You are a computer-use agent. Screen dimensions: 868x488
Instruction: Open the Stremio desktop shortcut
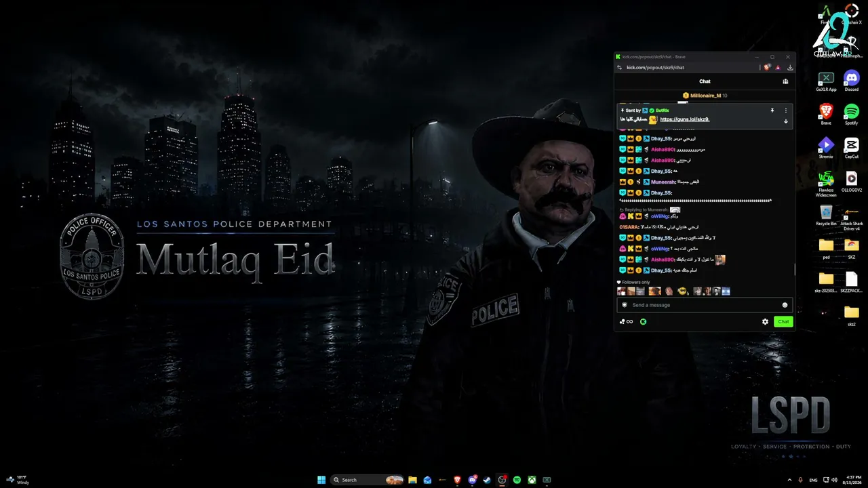click(826, 147)
